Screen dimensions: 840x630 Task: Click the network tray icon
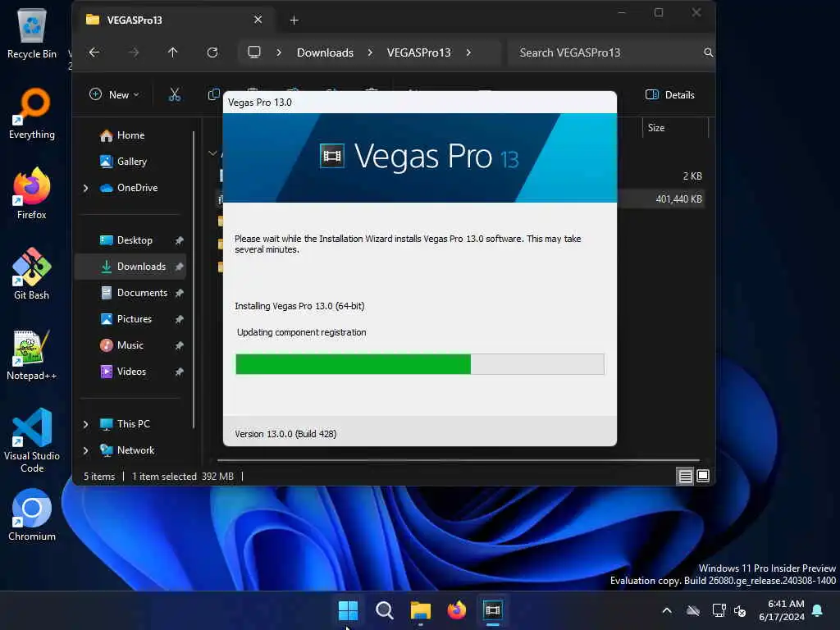coord(719,610)
